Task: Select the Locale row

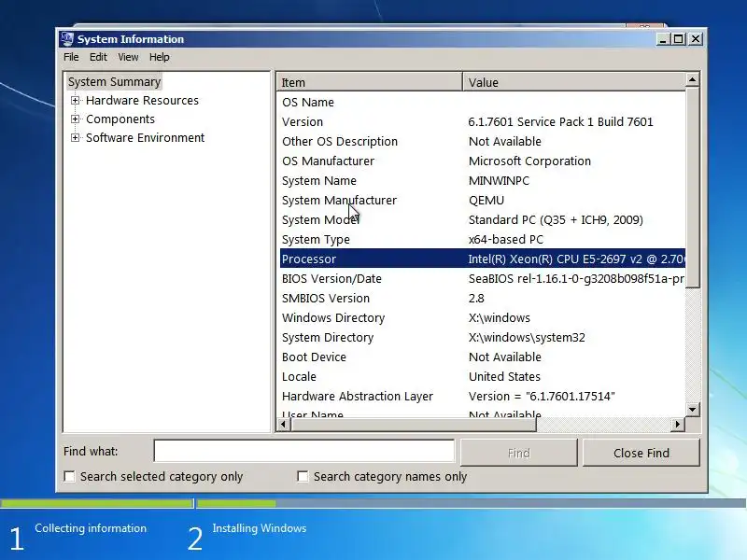Action: 483,377
